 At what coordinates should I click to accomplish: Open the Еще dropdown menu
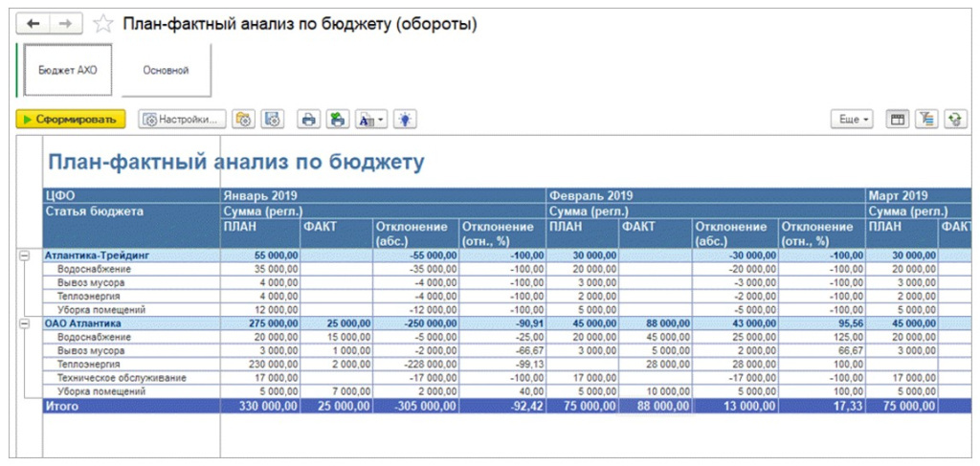tap(852, 120)
